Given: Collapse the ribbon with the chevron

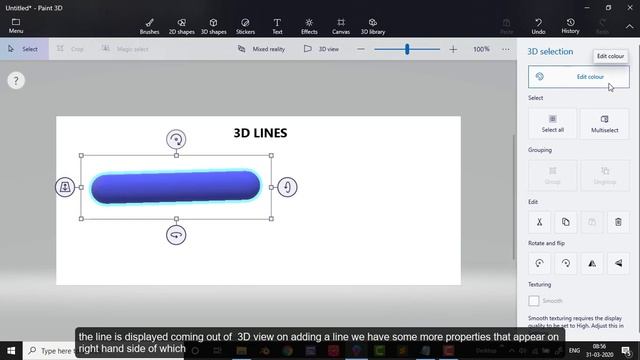Looking at the screenshot, I should [629, 26].
